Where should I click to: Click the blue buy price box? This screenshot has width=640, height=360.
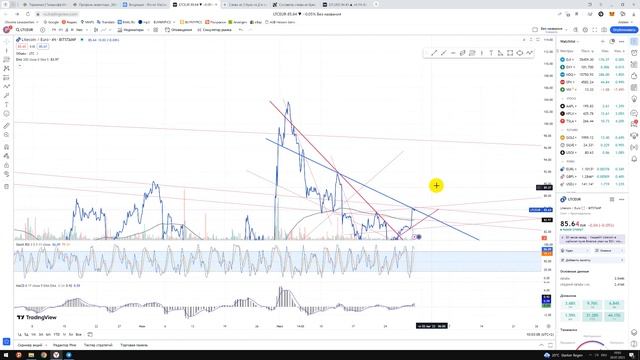(43, 47)
